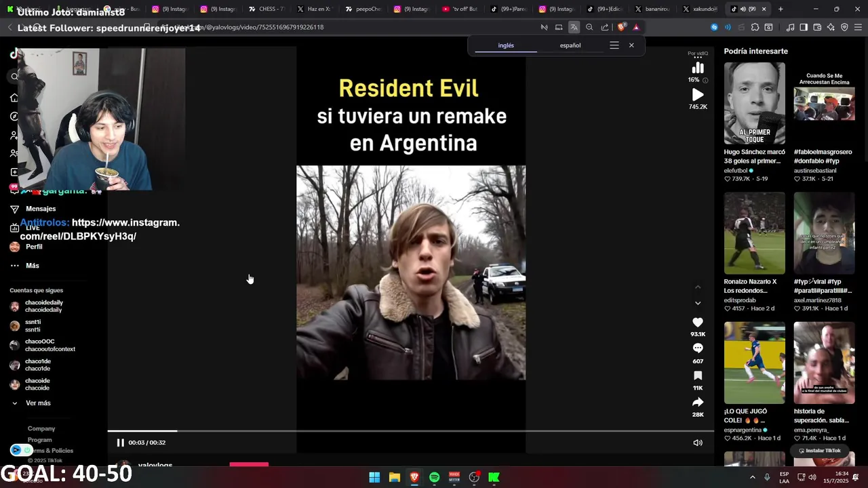
Task: Open the translate popup hamburger menu
Action: point(614,45)
